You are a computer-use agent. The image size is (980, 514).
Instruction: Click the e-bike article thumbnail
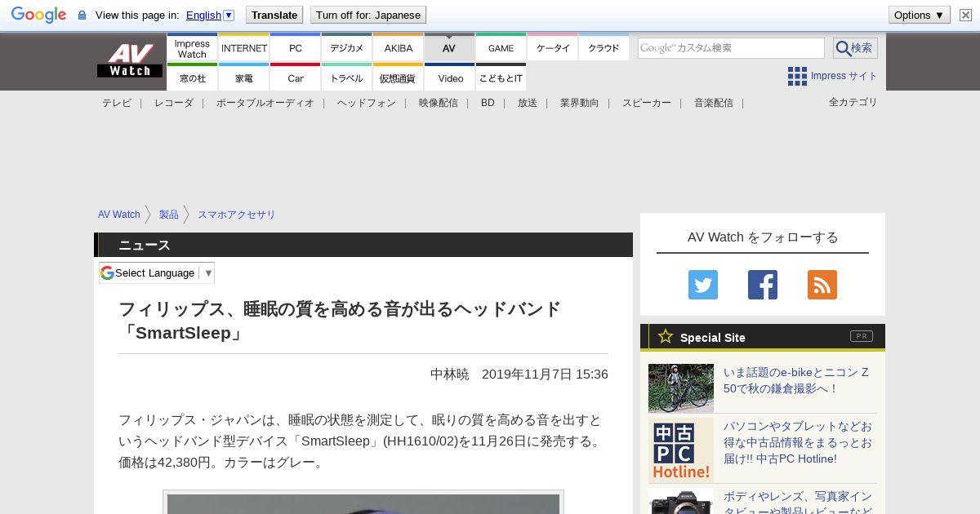[x=681, y=388]
